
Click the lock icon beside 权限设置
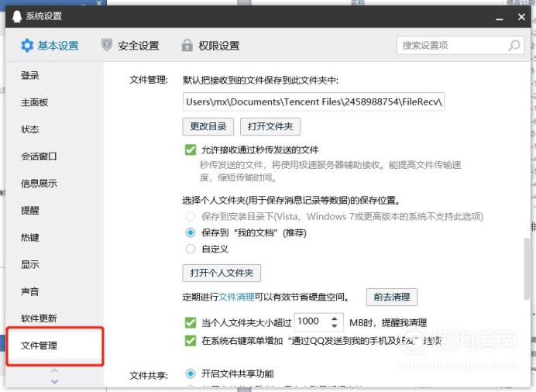187,45
